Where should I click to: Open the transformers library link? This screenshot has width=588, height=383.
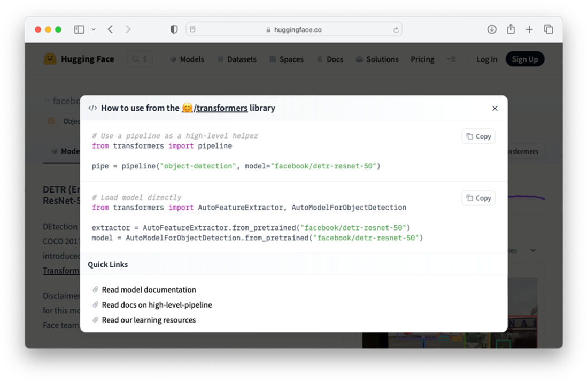point(220,108)
